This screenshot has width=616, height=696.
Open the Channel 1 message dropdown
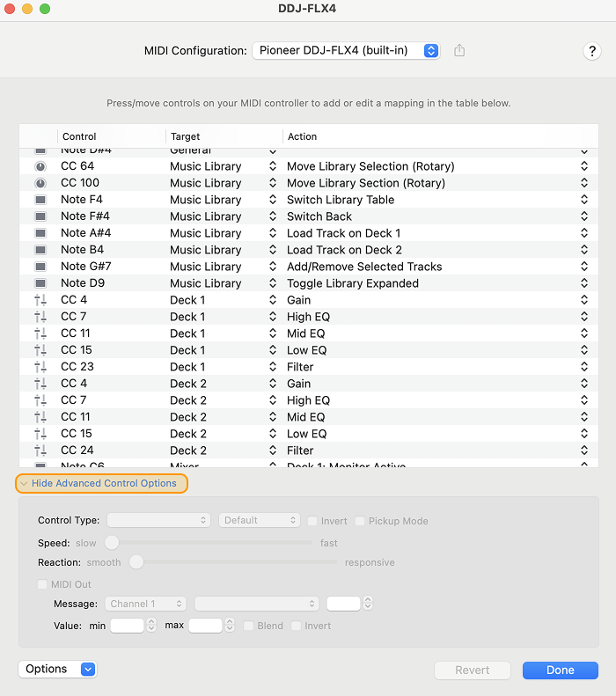145,604
